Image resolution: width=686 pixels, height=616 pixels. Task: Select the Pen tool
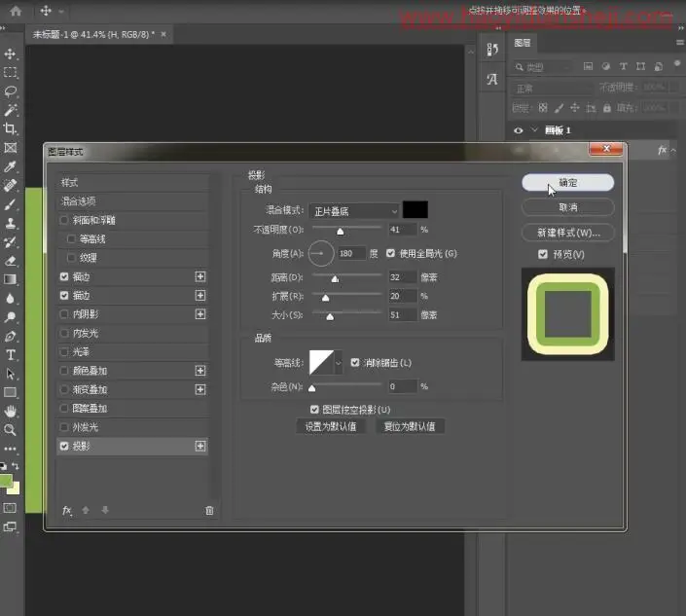[10, 336]
